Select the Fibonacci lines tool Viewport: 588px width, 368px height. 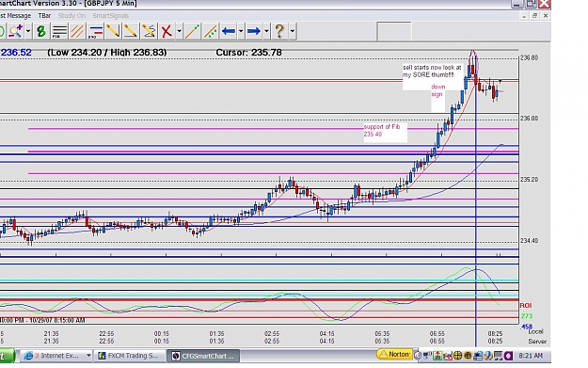pyautogui.click(x=59, y=31)
